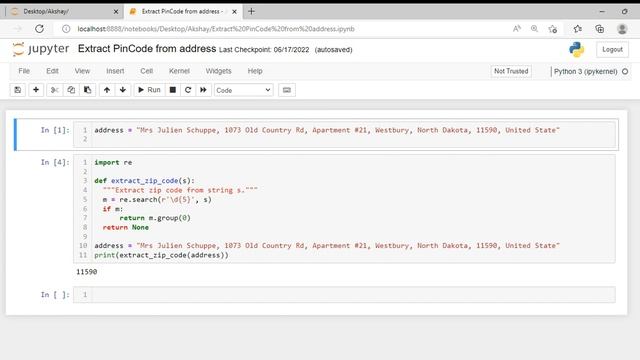This screenshot has height=360, width=640.
Task: Click the Python logo icon
Action: 577,49
